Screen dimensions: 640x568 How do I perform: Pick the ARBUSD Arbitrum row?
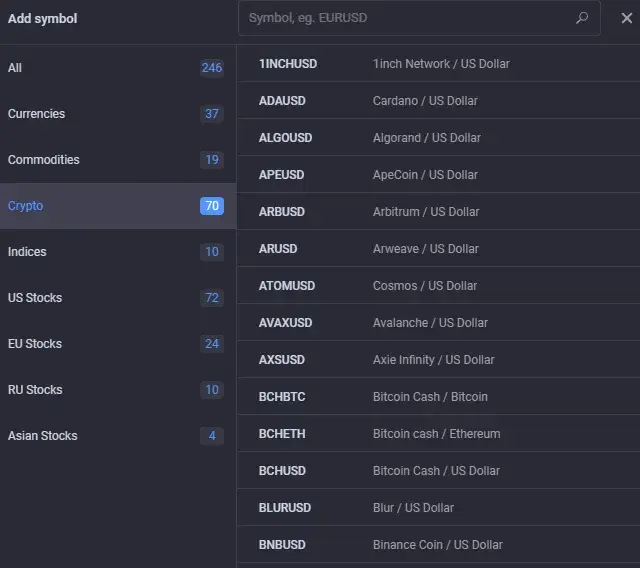438,212
